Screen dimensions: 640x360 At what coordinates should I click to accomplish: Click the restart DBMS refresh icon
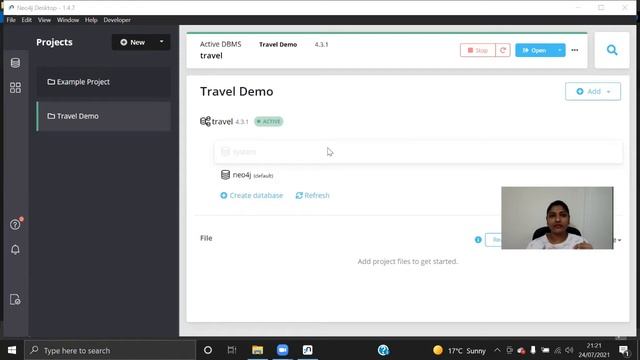[503, 50]
